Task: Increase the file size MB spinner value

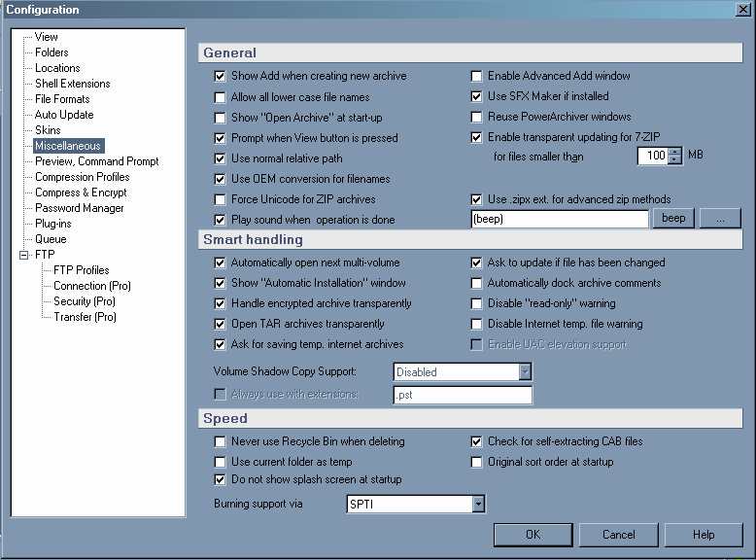Action: click(675, 151)
